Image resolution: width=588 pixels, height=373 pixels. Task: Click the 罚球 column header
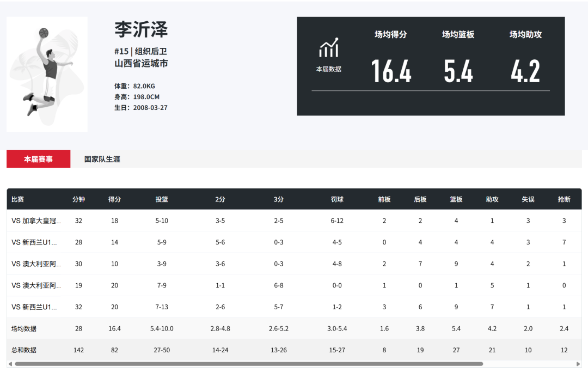(337, 199)
